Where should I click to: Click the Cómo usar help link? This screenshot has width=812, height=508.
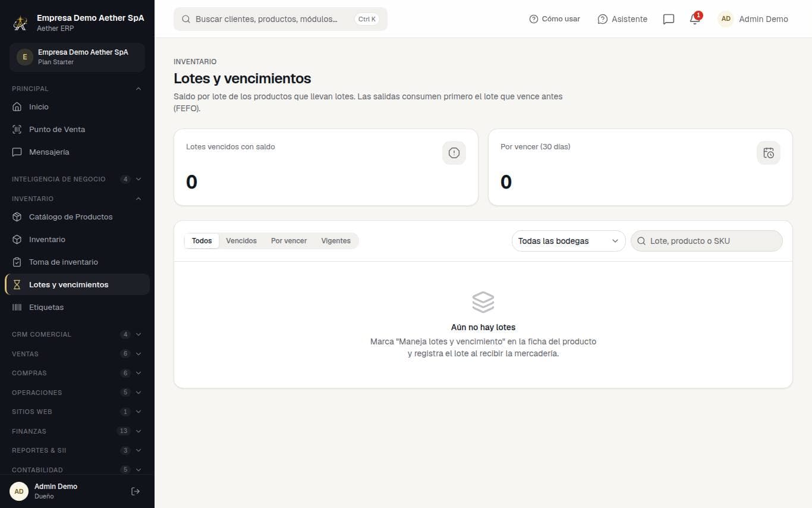555,19
